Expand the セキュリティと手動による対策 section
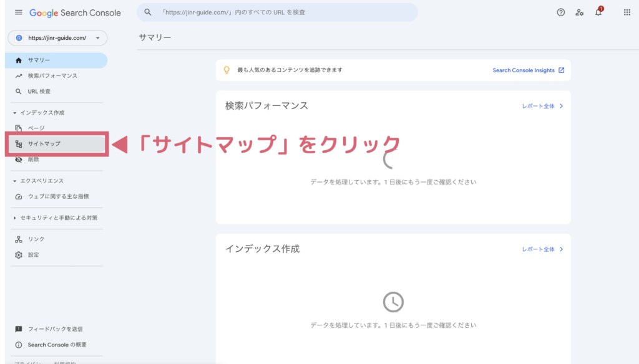Image resolution: width=639 pixels, height=364 pixels. [15, 218]
